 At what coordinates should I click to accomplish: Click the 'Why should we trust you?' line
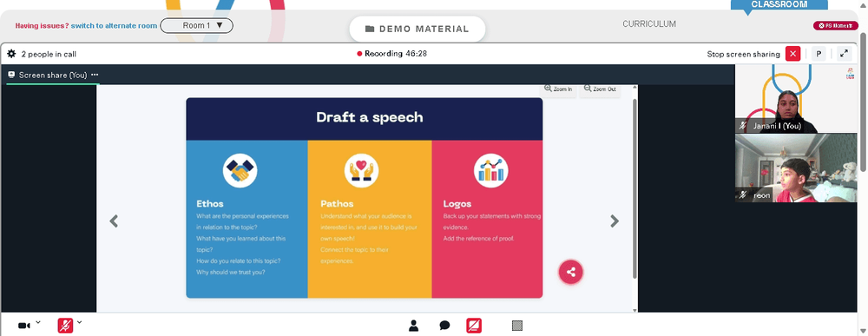pyautogui.click(x=230, y=272)
